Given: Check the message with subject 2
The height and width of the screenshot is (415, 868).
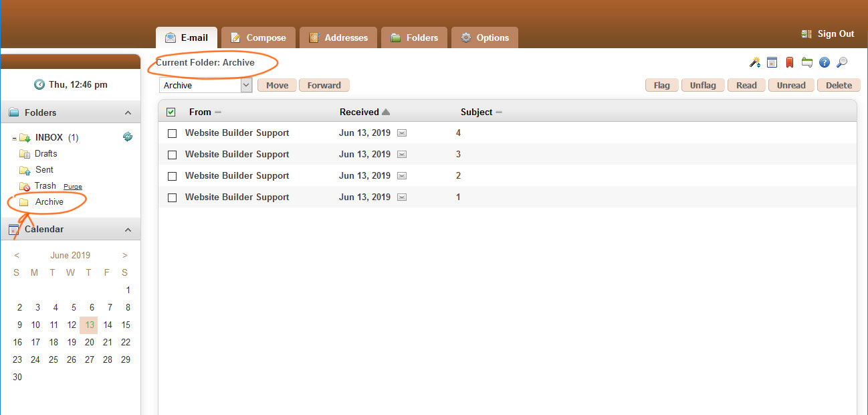Looking at the screenshot, I should click(172, 176).
